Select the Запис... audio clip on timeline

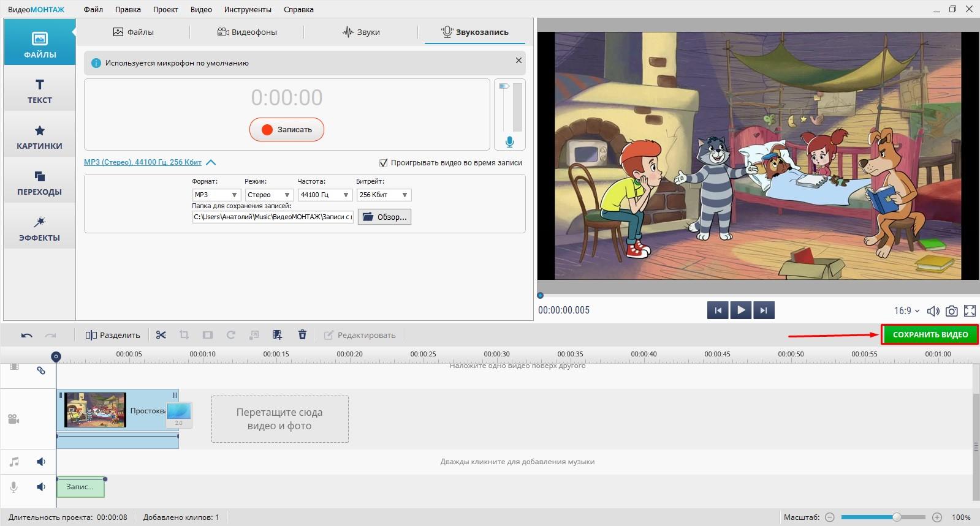coord(80,487)
